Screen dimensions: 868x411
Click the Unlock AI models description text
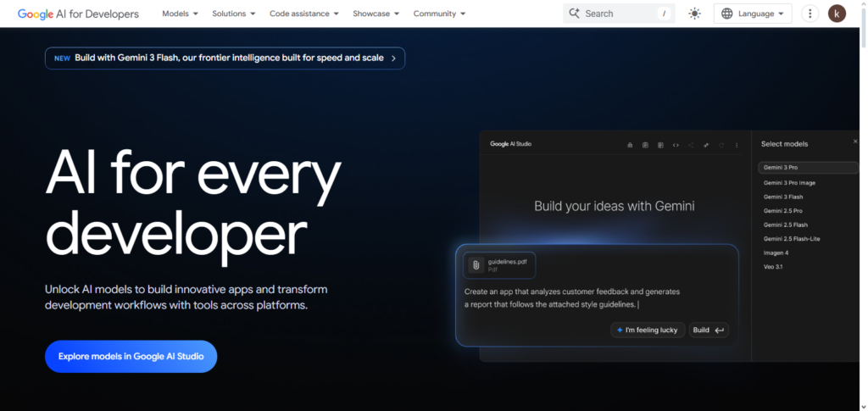tap(186, 297)
